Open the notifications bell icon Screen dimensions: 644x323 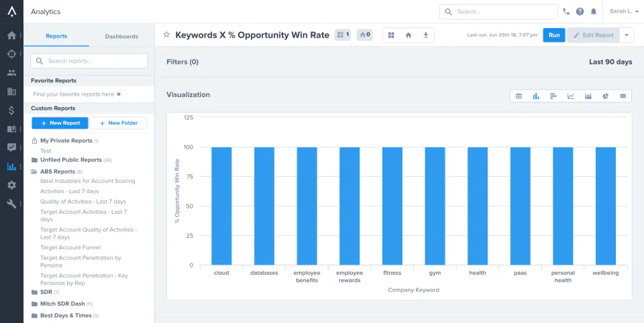[594, 11]
